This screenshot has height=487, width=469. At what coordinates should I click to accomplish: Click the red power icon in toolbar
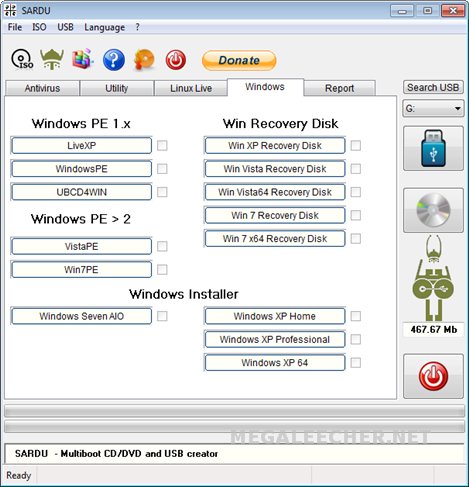point(176,60)
